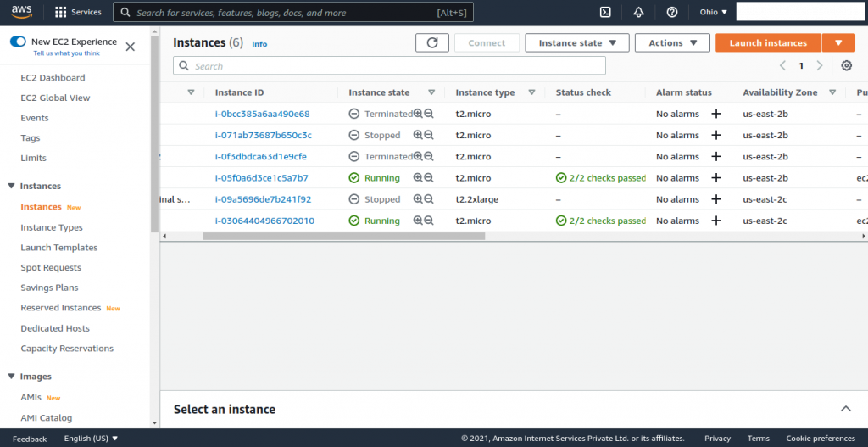Refresh the instances list
Image resolution: width=868 pixels, height=447 pixels.
click(432, 42)
